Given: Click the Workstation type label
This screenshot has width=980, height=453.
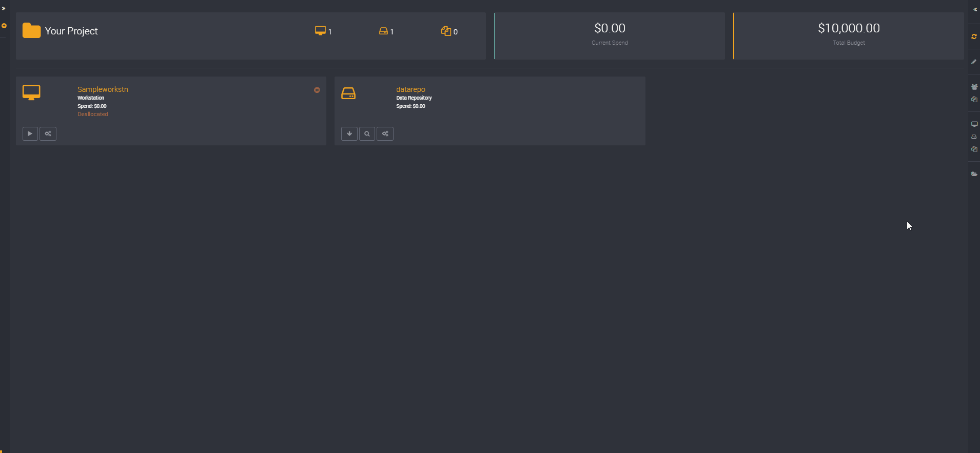Looking at the screenshot, I should (x=91, y=98).
